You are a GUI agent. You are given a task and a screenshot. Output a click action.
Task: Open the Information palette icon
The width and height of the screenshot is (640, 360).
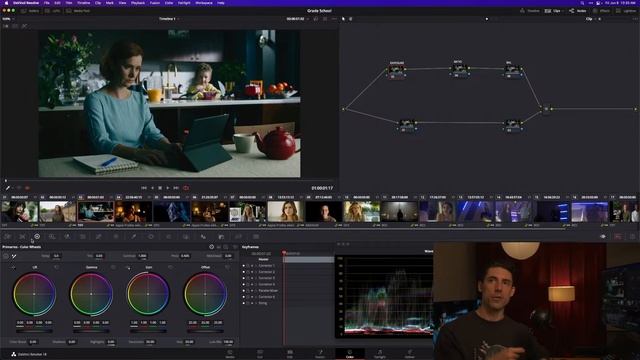coord(632,237)
